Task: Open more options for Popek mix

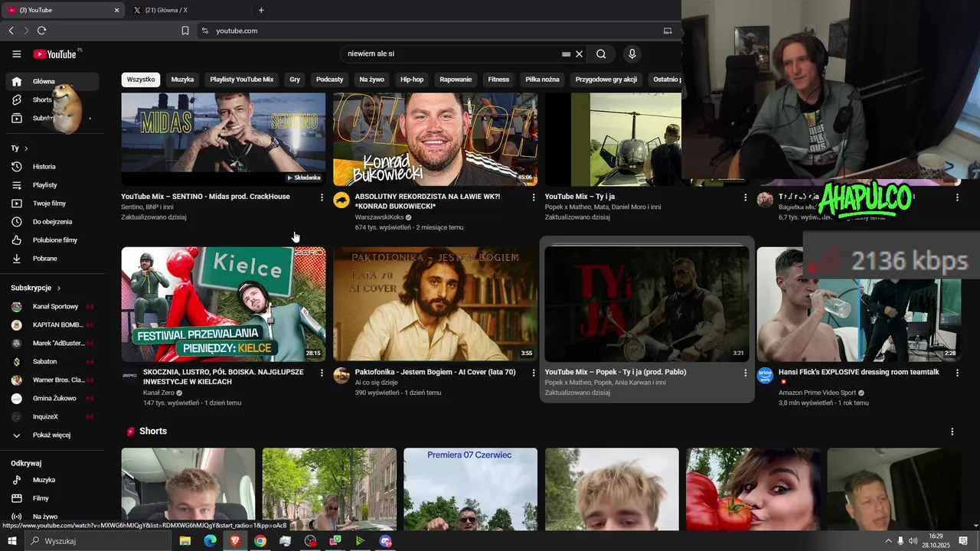Action: tap(745, 373)
